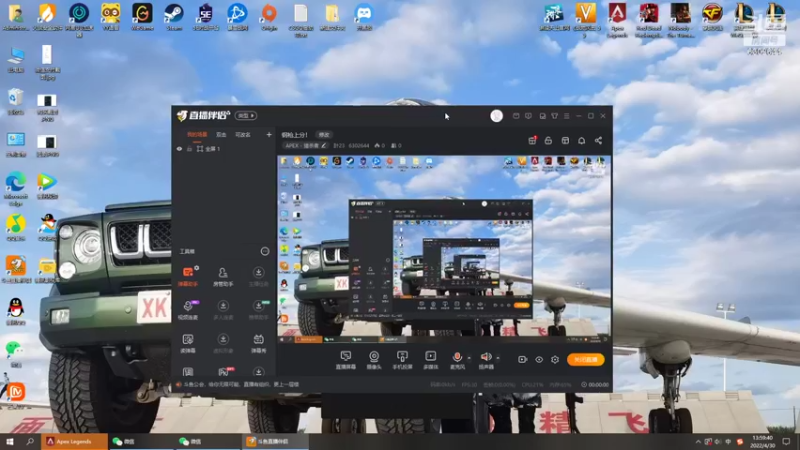Click the taskbar search magnifier
This screenshot has height=450, width=800.
[x=30, y=441]
